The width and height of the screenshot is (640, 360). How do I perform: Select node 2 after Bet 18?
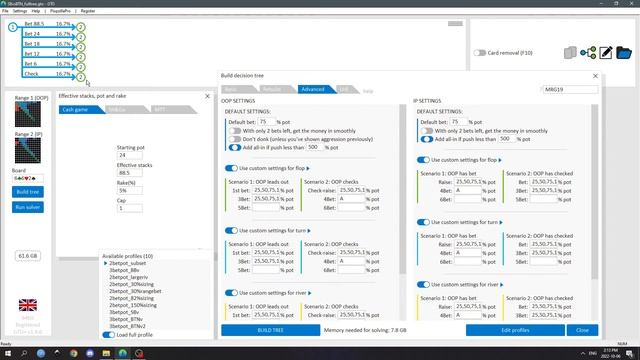tap(81, 47)
